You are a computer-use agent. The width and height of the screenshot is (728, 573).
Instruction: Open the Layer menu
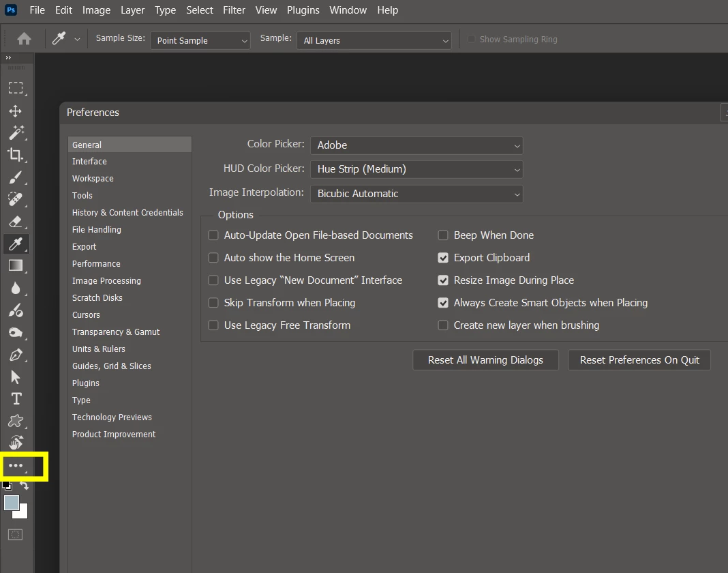point(133,10)
